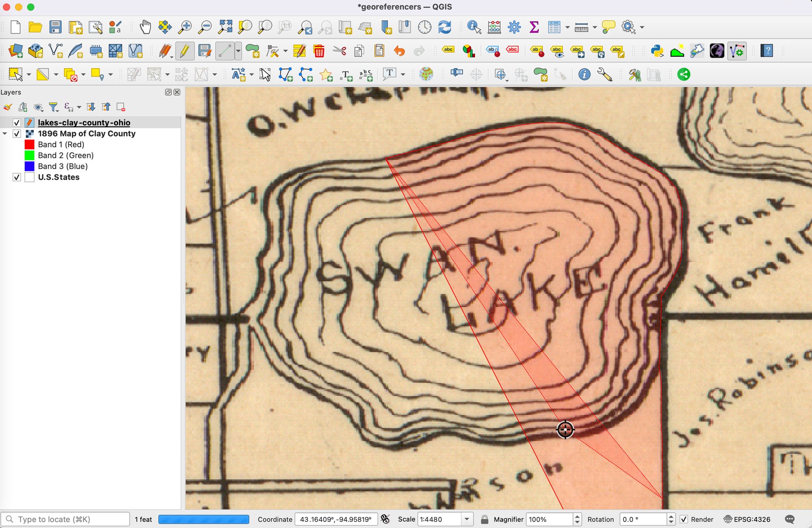
Task: Toggle visibility of lakes-clay-county-ohio layer
Action: tap(16, 123)
